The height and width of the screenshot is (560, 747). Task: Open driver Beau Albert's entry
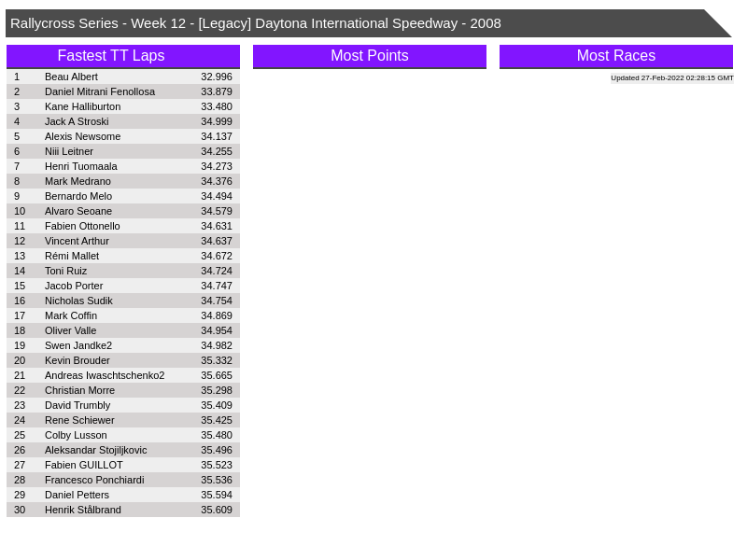click(71, 77)
